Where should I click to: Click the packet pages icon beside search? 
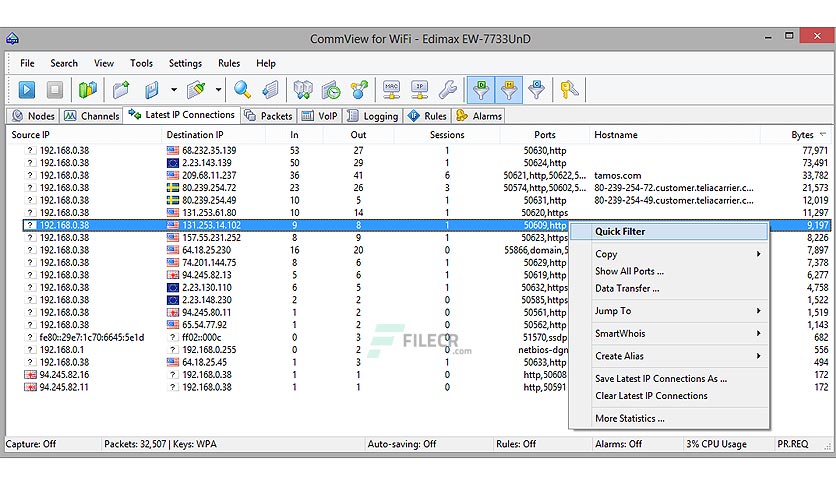pos(270,90)
